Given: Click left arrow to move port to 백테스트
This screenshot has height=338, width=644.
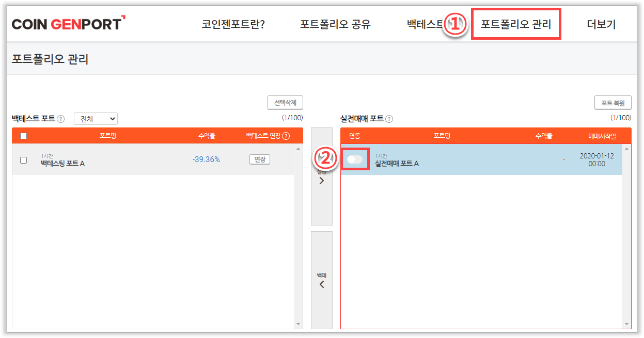Looking at the screenshot, I should pyautogui.click(x=322, y=284).
